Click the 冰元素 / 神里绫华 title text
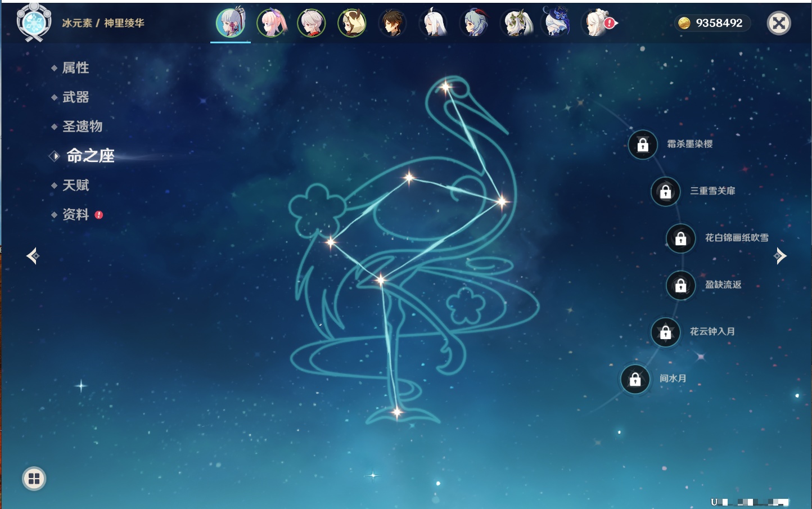This screenshot has height=509, width=812. pyautogui.click(x=103, y=23)
